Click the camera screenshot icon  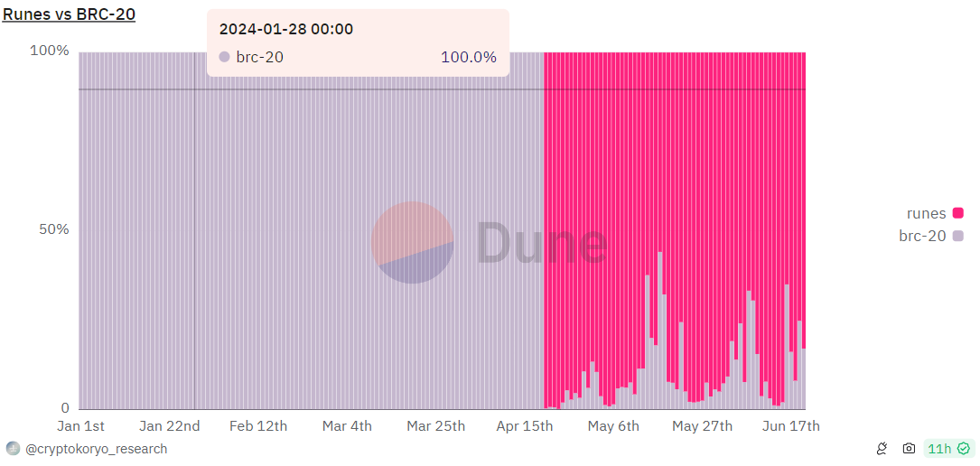[x=910, y=448]
